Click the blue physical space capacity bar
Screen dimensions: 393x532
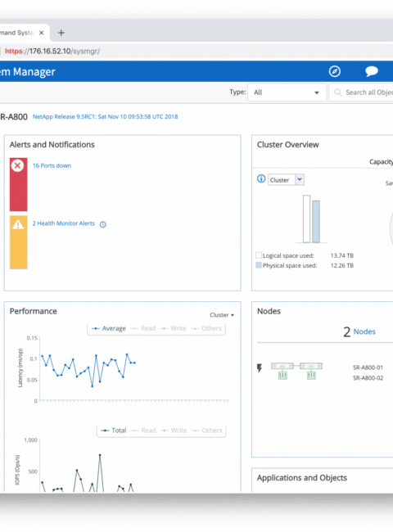[316, 222]
